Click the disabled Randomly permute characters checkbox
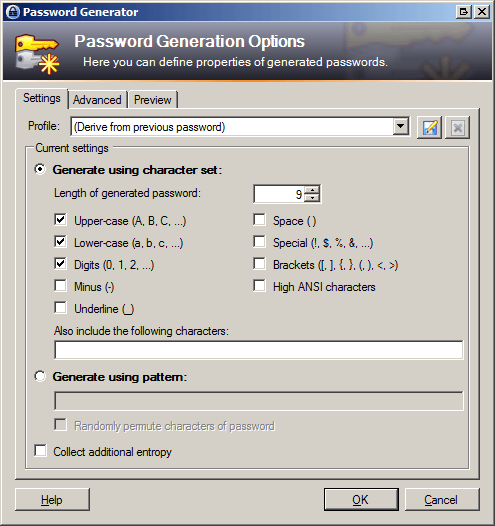Screen dimensions: 495x526 pos(60,425)
